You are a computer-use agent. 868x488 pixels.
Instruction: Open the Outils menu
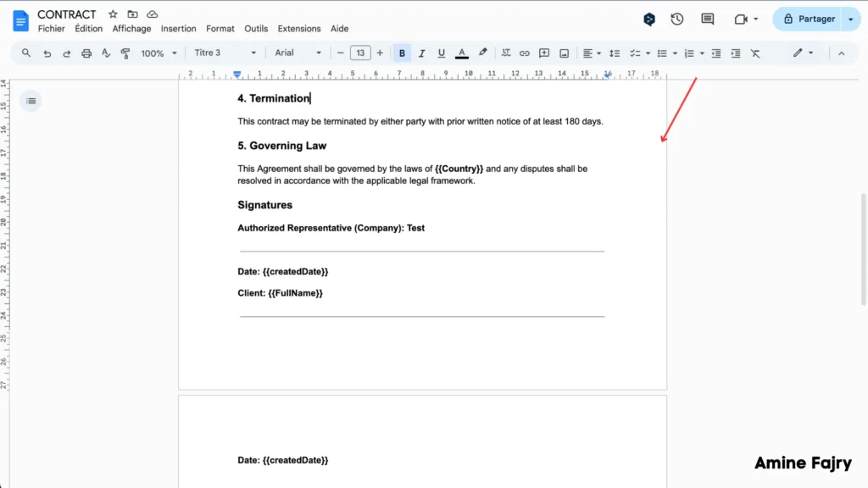point(256,29)
